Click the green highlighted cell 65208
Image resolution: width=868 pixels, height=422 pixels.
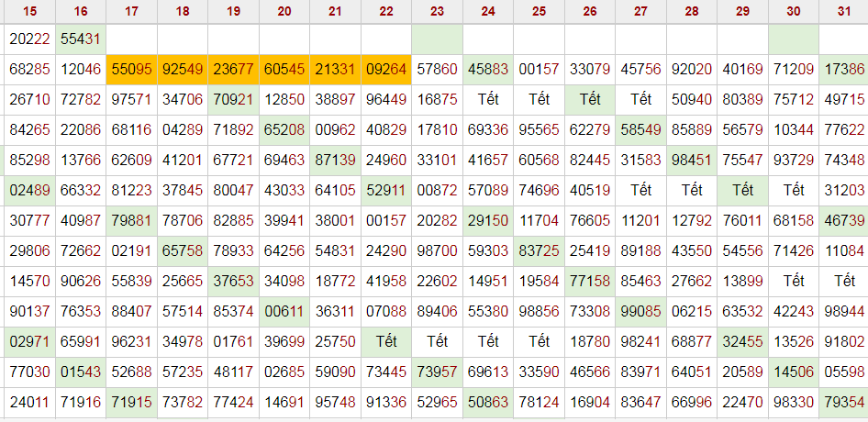pyautogui.click(x=284, y=129)
